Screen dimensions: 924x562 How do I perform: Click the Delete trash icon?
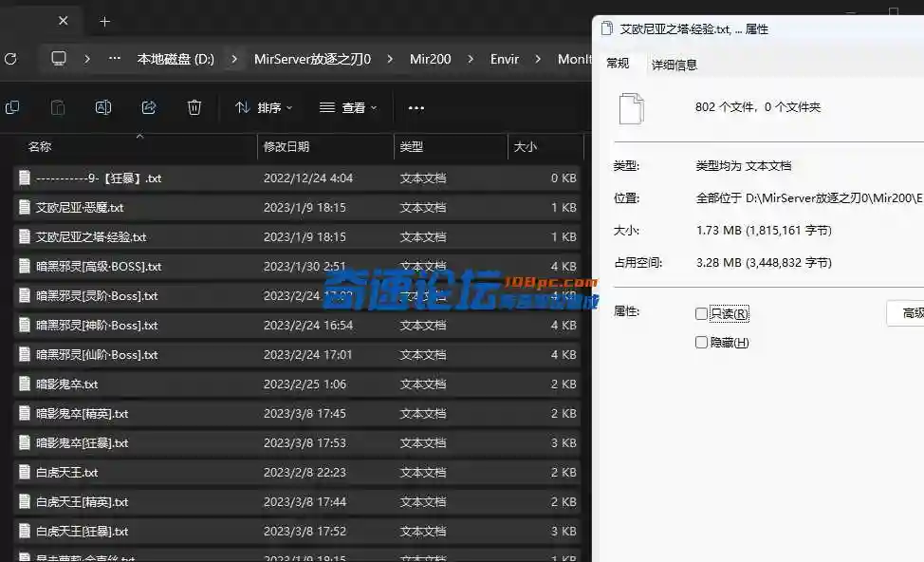coord(194,107)
